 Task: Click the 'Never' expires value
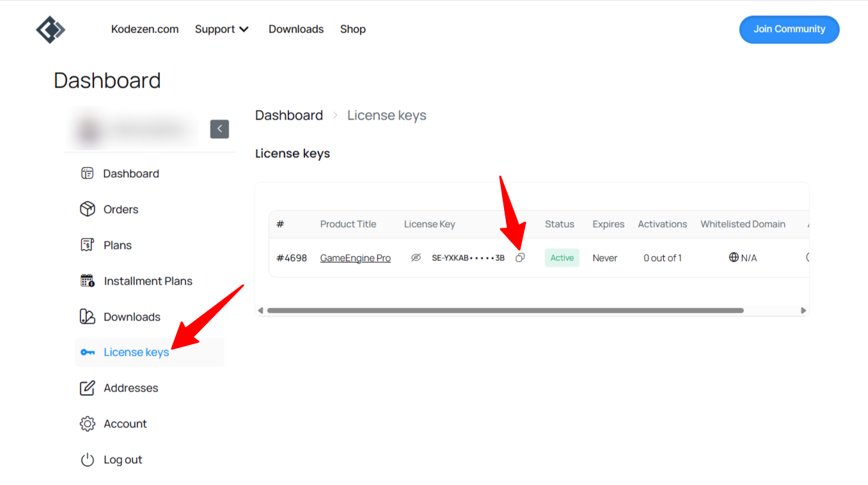(x=605, y=258)
